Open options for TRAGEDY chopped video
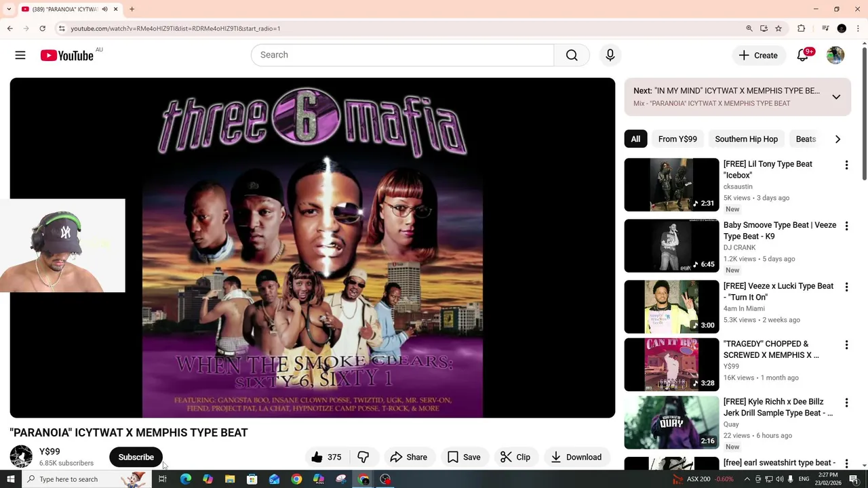 point(846,345)
